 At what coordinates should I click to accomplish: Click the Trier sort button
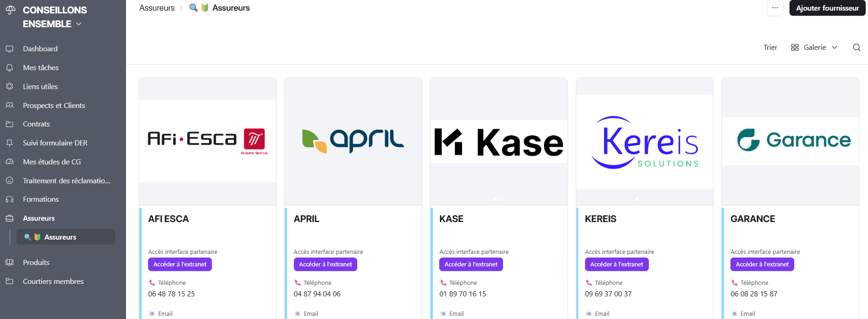coord(770,48)
